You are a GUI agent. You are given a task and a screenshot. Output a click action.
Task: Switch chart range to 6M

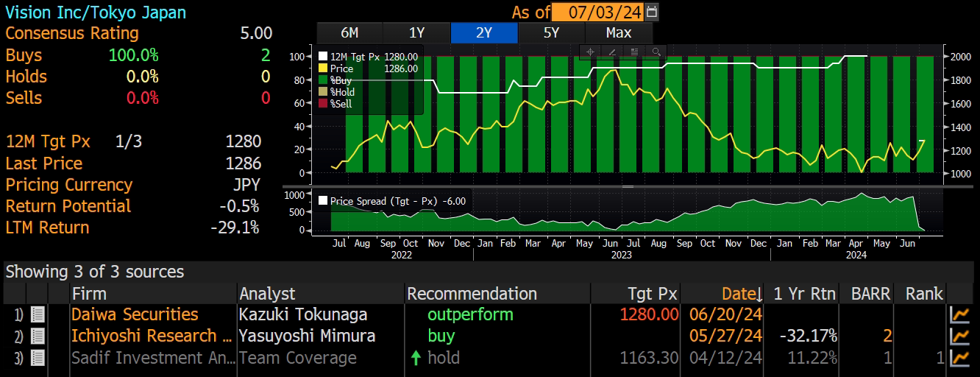349,32
